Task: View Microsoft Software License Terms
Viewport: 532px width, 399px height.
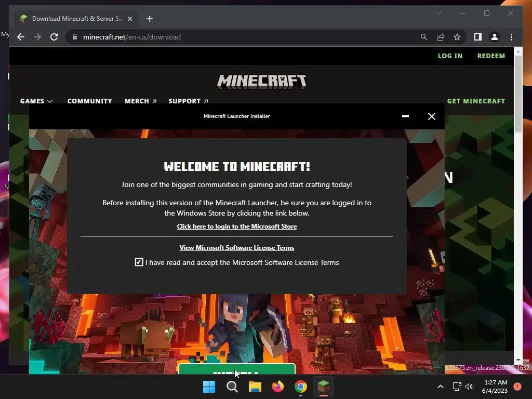Action: (x=237, y=248)
